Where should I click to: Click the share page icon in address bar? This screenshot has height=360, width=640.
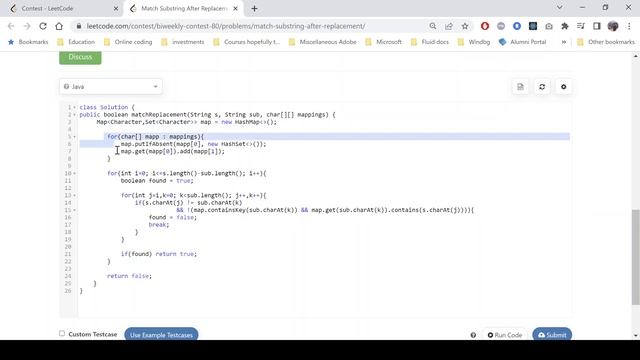[449, 26]
